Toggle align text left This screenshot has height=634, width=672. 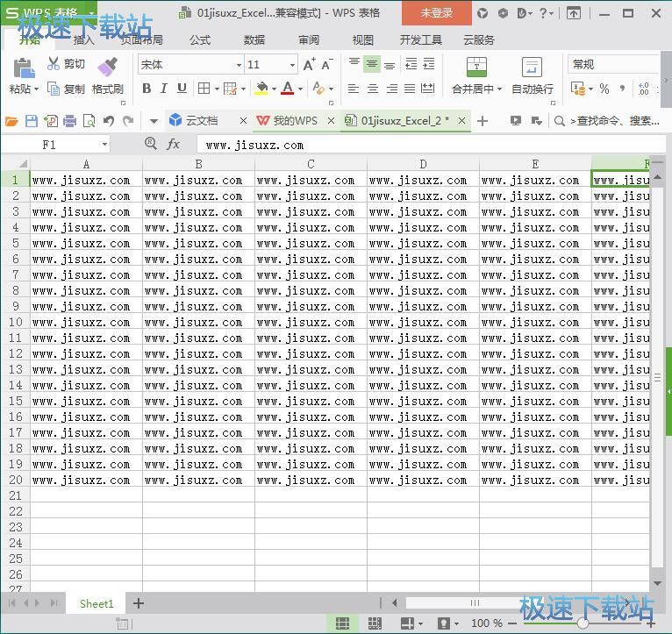[x=354, y=89]
